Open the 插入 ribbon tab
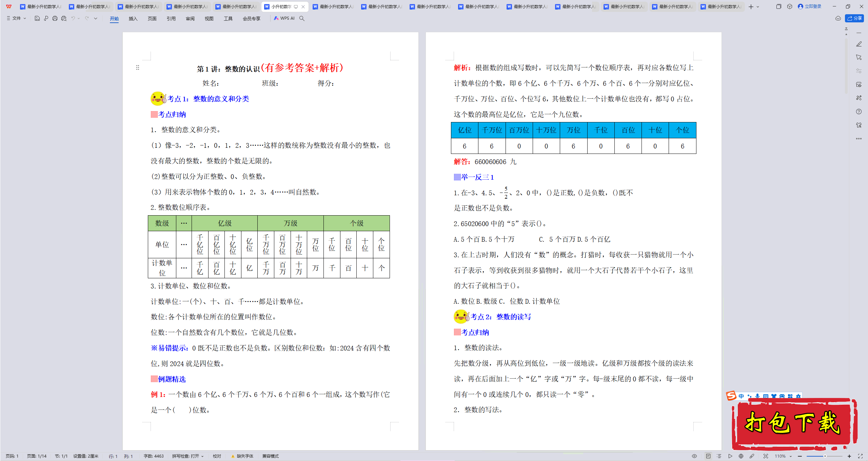Viewport: 868px width, 461px height. tap(133, 19)
